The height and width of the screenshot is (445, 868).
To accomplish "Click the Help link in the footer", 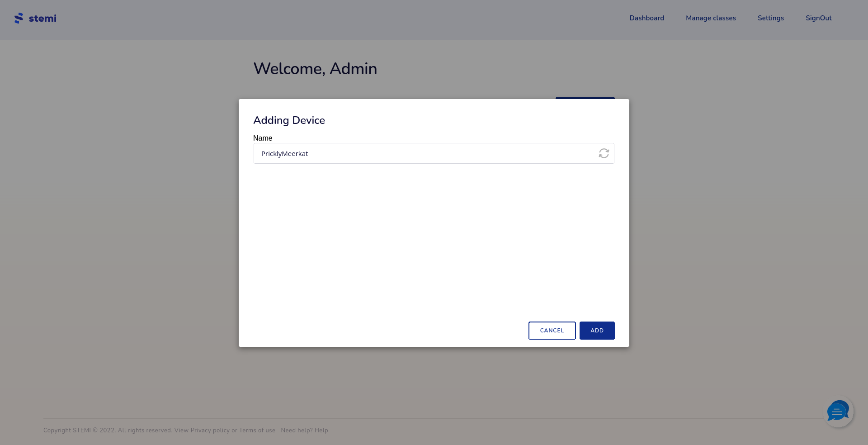I will pos(321,430).
